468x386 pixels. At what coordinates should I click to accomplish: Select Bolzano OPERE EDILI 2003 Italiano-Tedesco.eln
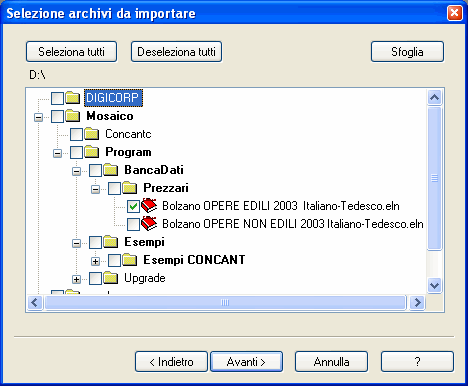(x=281, y=206)
